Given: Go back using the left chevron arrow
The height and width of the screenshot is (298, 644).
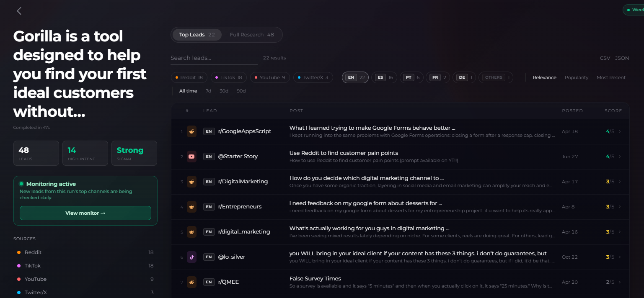Looking at the screenshot, I should 19,11.
